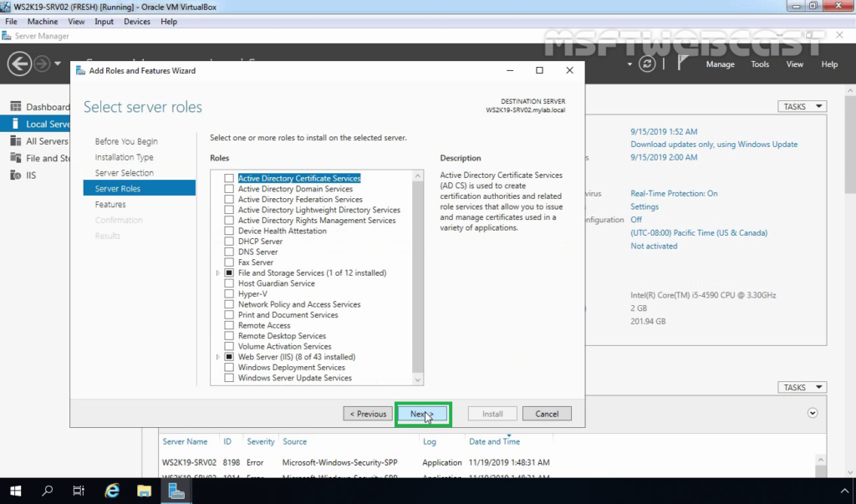Open the notifications flag in Server Manager
Screen dimensions: 856x504
pyautogui.click(x=682, y=64)
